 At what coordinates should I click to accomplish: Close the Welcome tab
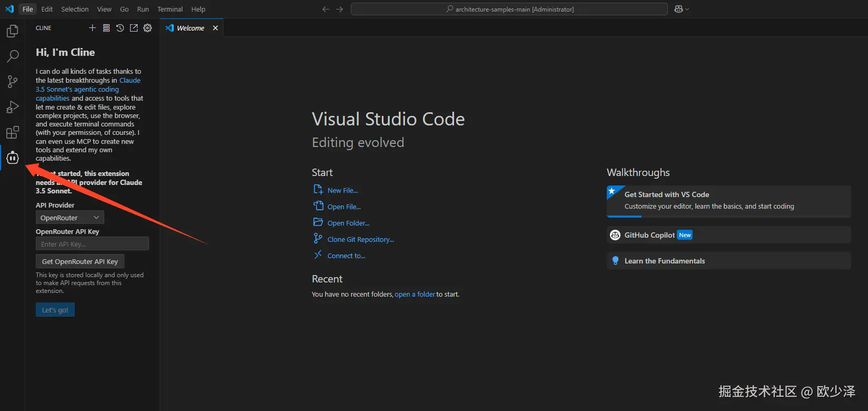(x=215, y=28)
